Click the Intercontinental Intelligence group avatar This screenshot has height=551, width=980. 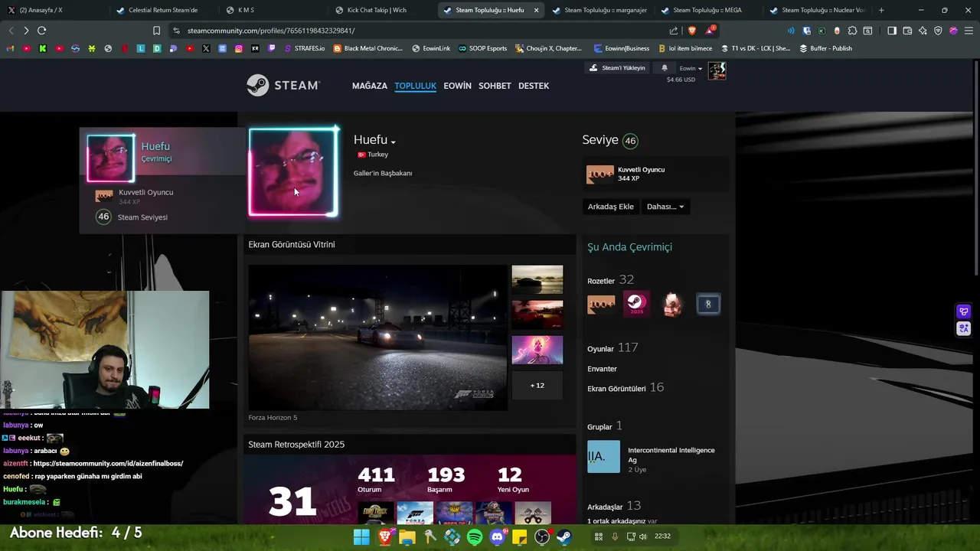click(603, 457)
